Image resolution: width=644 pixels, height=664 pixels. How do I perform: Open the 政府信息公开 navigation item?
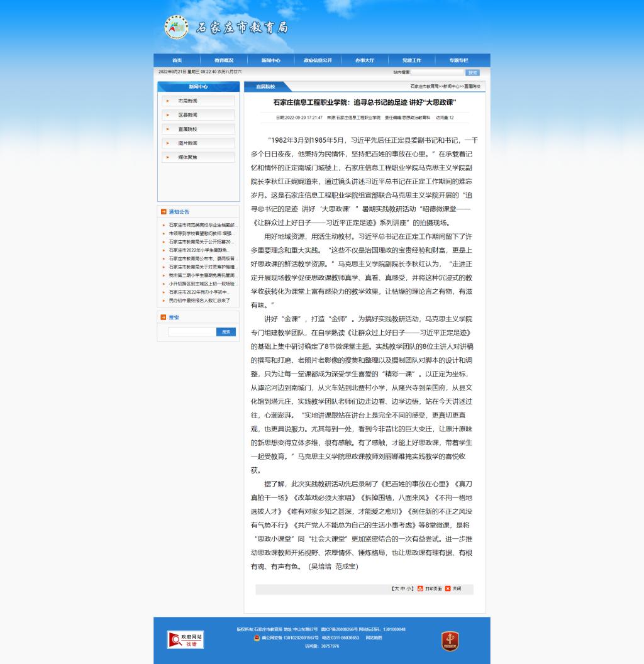318,60
